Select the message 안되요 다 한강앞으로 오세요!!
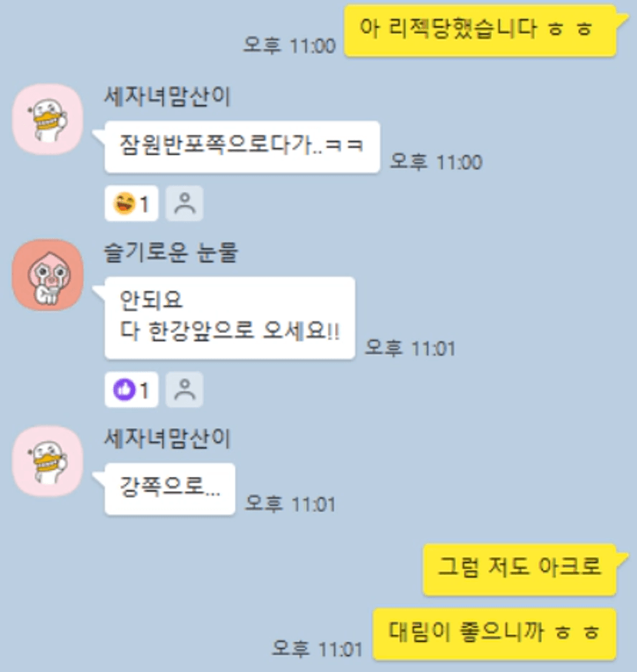637x672 pixels. coord(230,318)
